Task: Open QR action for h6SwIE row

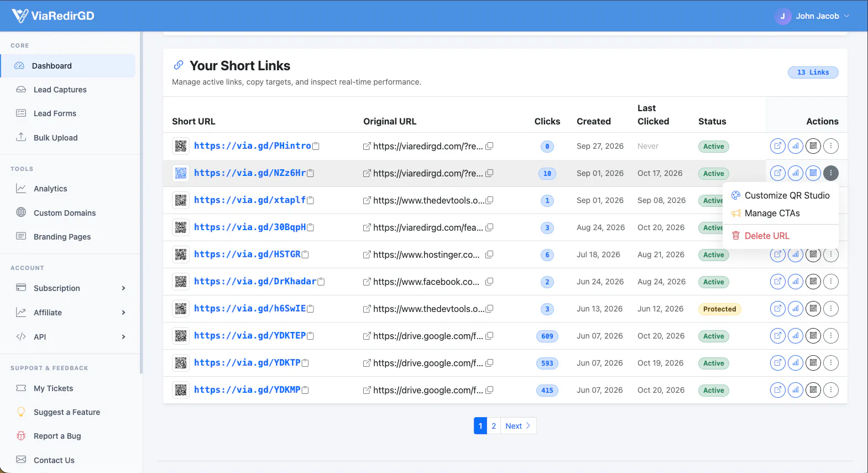Action: [813, 309]
